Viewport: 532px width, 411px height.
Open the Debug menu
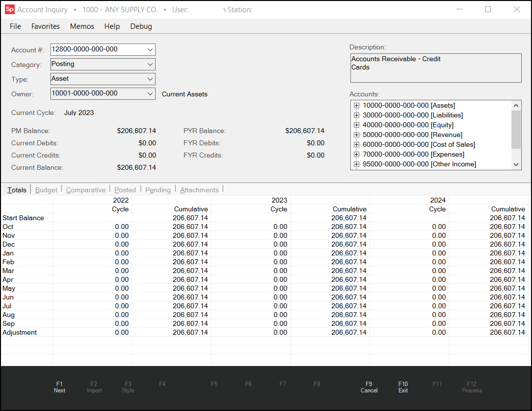tap(141, 26)
